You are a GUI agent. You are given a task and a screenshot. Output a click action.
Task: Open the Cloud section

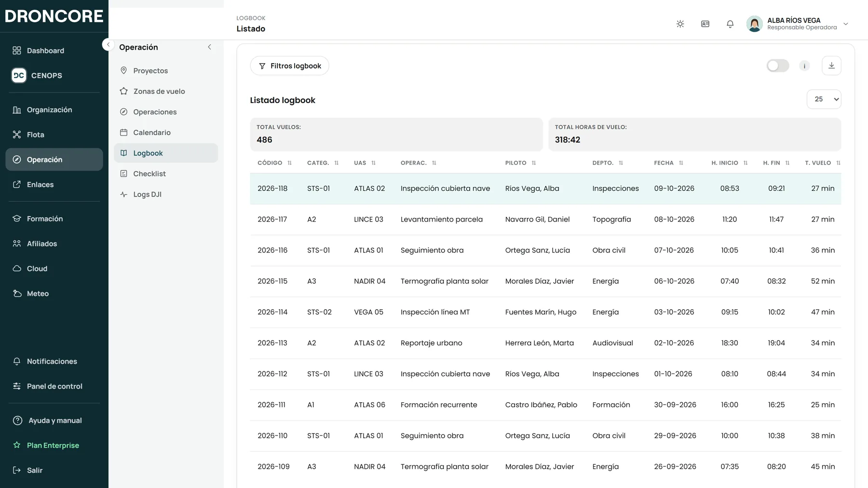click(54, 268)
